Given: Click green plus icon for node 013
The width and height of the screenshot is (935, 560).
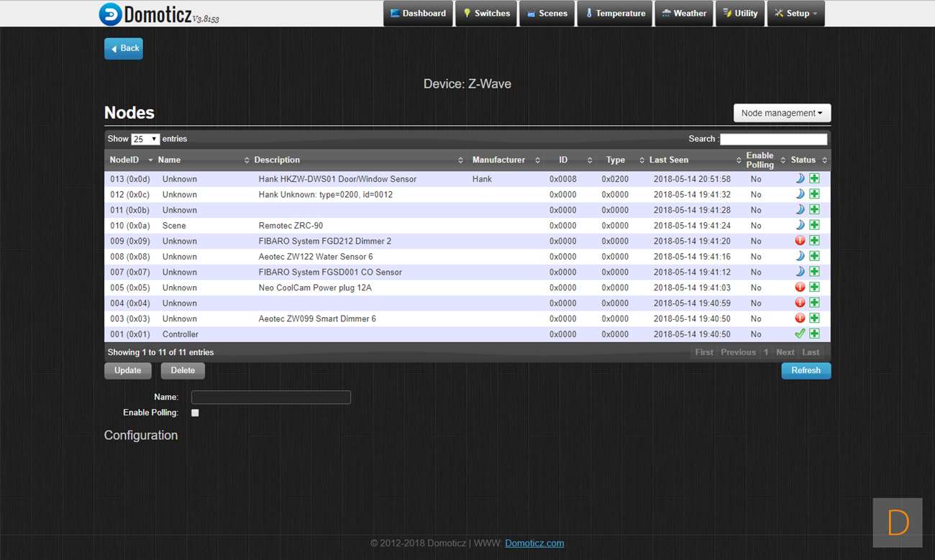Looking at the screenshot, I should click(814, 179).
